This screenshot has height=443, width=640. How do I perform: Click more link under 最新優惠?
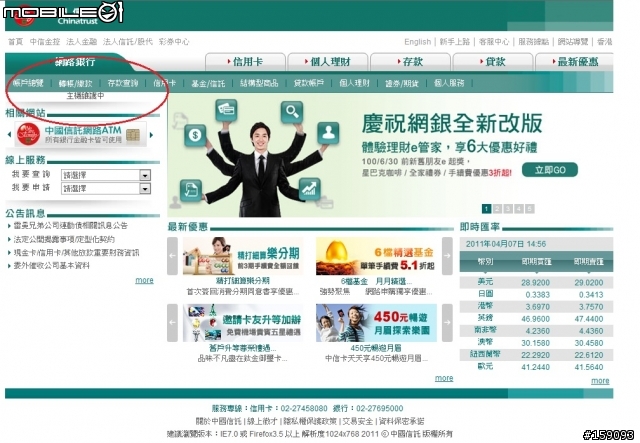444,378
